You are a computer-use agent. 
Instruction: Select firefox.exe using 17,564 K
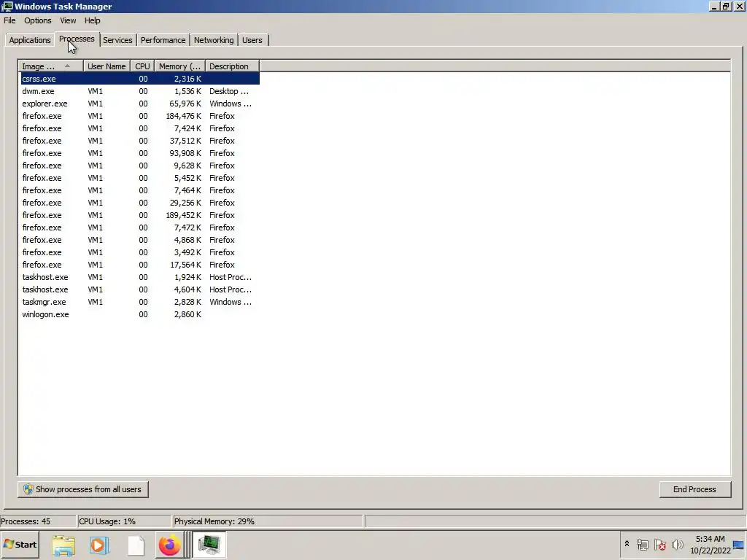pyautogui.click(x=139, y=264)
